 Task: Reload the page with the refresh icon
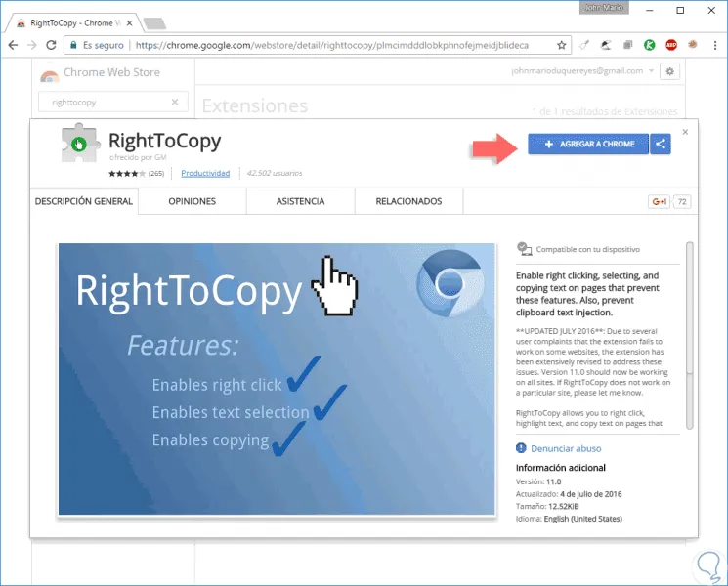tap(51, 45)
